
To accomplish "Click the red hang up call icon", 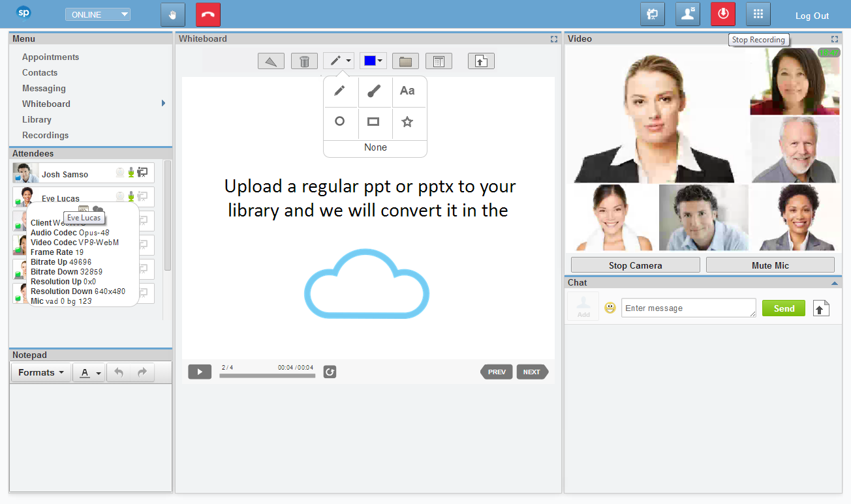I will pos(208,14).
